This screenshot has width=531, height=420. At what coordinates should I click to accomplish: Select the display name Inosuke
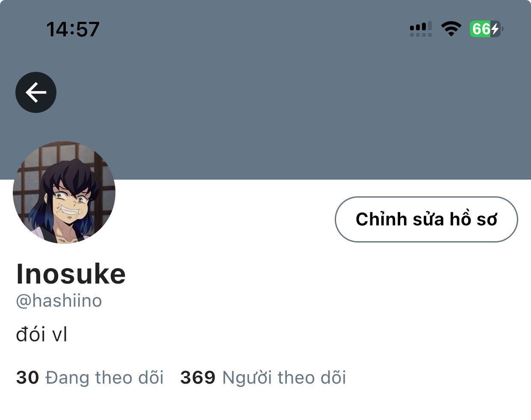coord(71,274)
